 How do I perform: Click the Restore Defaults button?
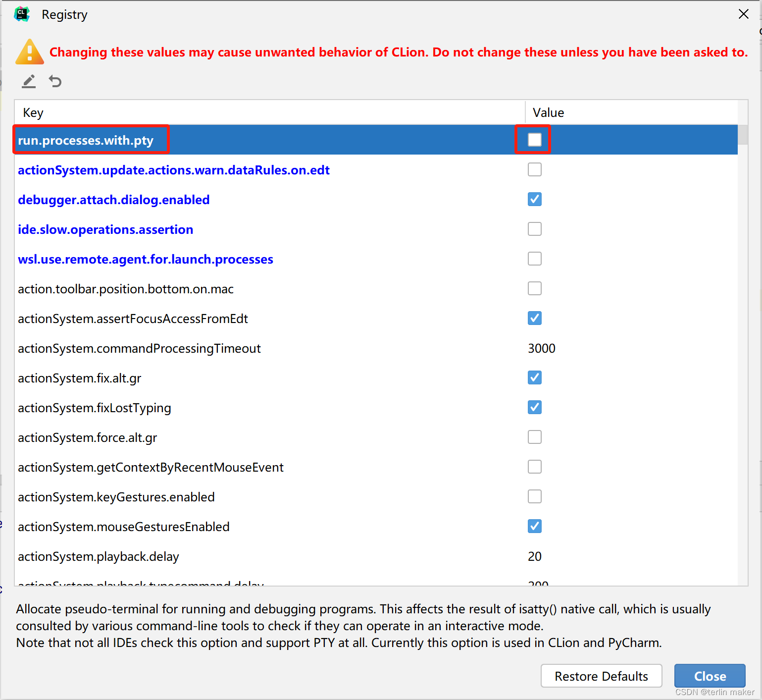coord(601,676)
